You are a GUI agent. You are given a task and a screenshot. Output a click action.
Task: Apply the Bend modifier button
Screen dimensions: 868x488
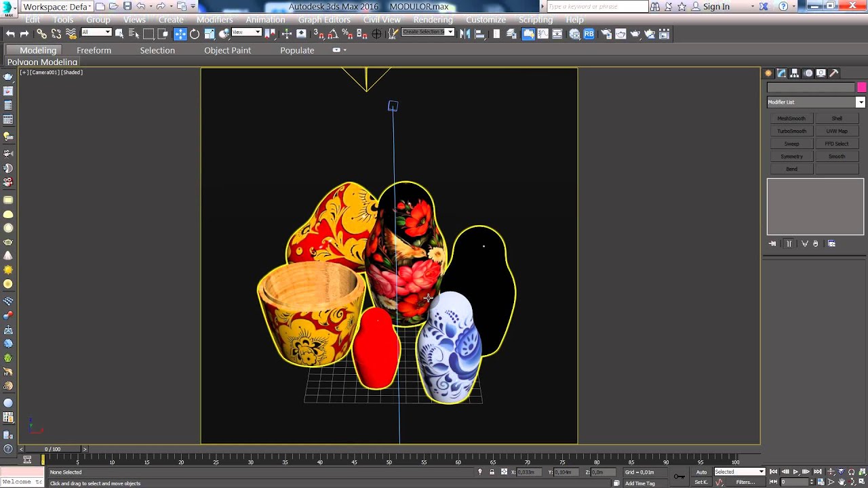point(791,169)
